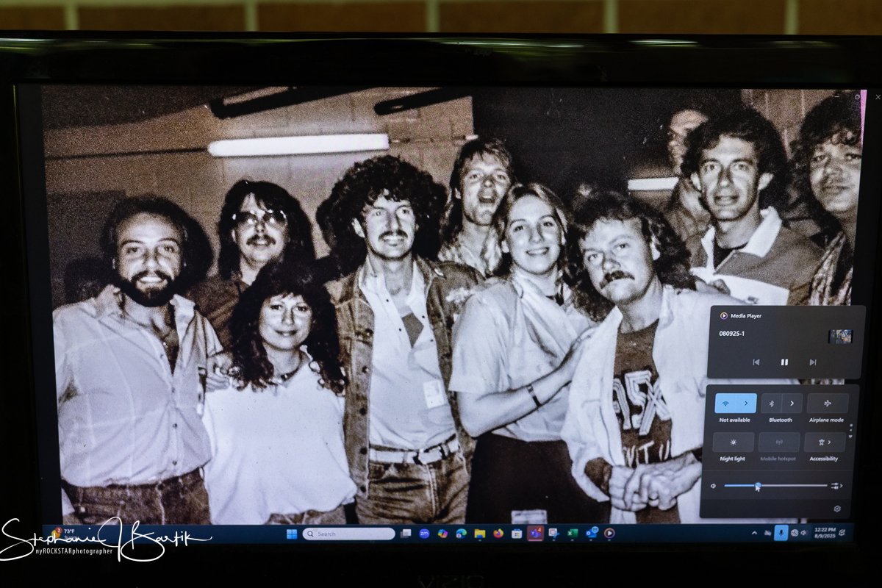Image resolution: width=882 pixels, height=588 pixels.
Task: Open Excel from the taskbar
Action: 573,534
